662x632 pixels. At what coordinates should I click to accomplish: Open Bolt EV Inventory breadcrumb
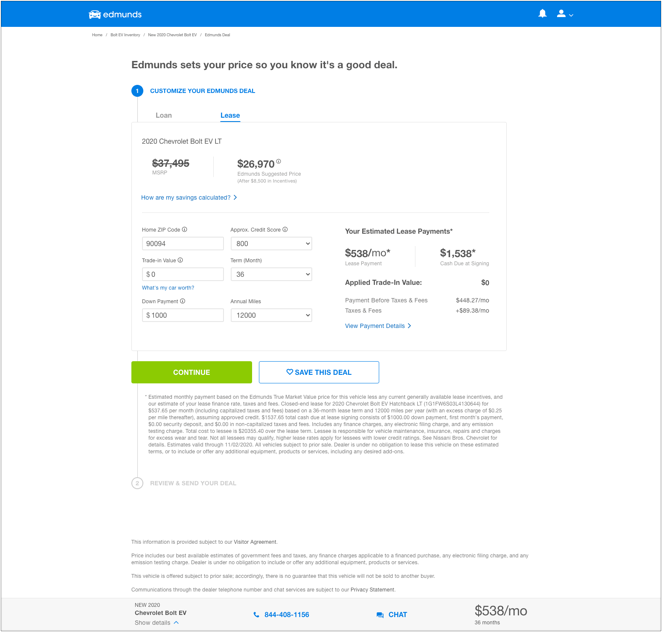tap(125, 35)
